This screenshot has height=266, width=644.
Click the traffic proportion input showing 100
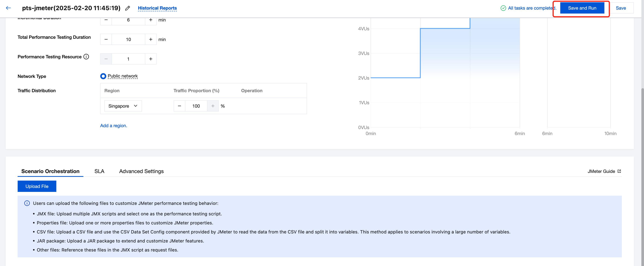coord(196,106)
